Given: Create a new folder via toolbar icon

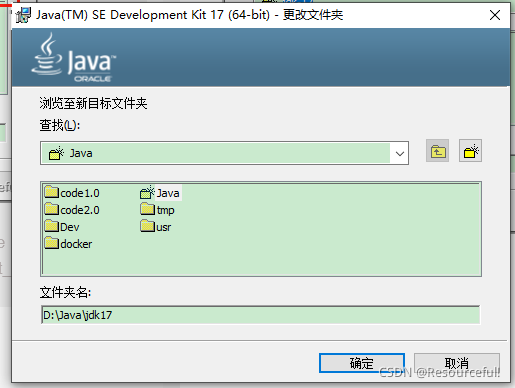Looking at the screenshot, I should pos(470,151).
